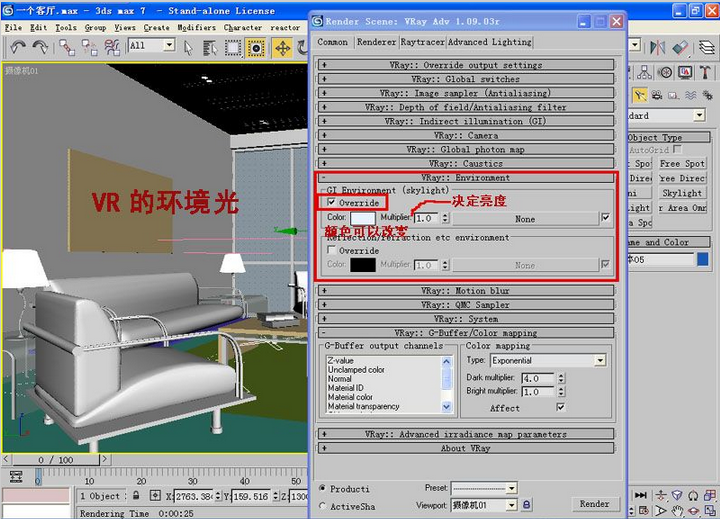Image resolution: width=720 pixels, height=519 pixels.
Task: Select the Systems gears category icon
Action: point(708,95)
